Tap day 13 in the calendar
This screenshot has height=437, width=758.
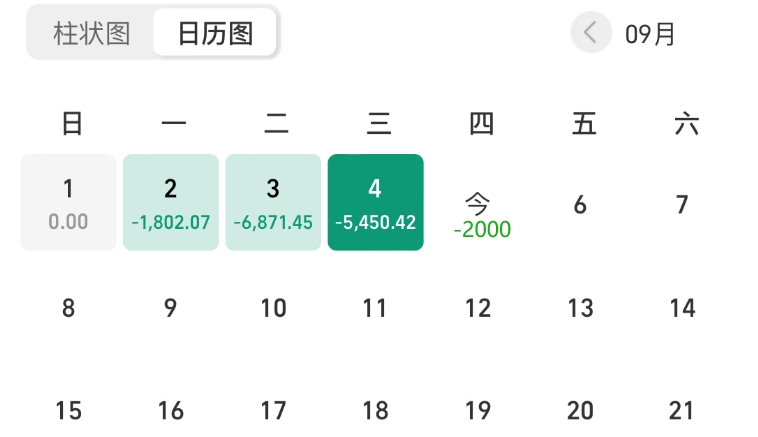(580, 308)
